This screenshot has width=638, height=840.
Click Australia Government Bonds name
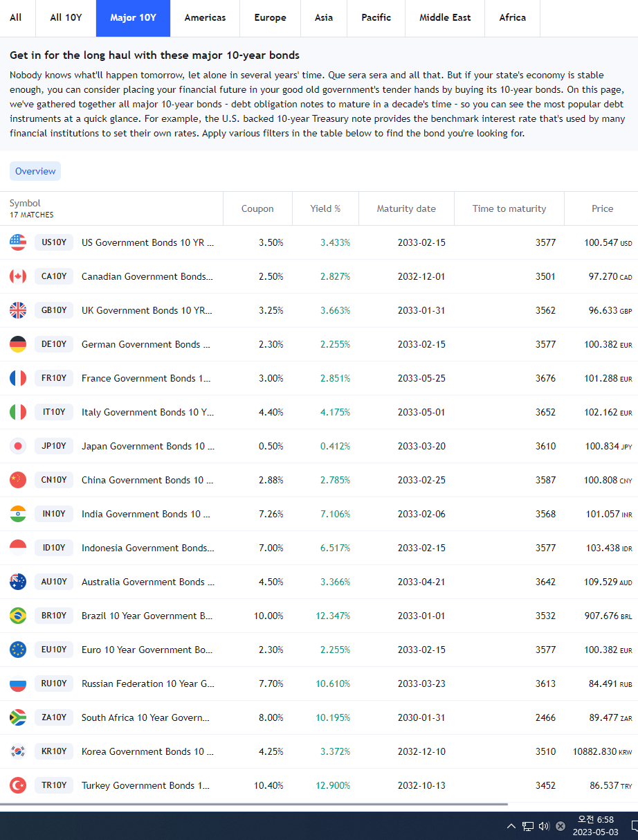[x=148, y=582]
